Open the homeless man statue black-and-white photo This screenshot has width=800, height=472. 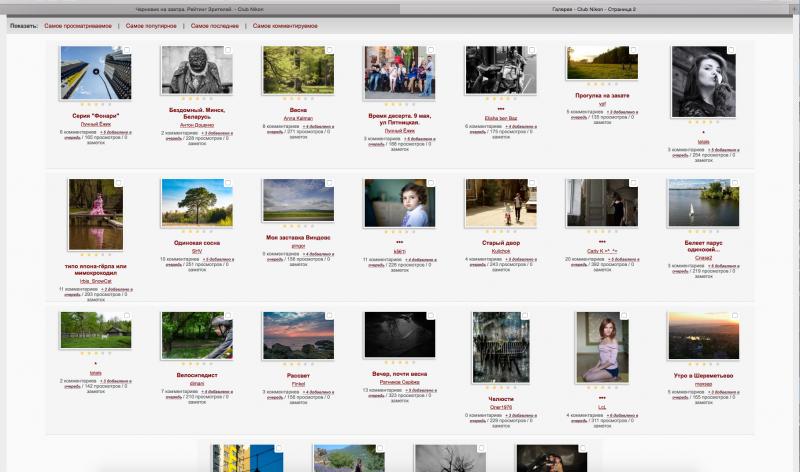click(196, 70)
